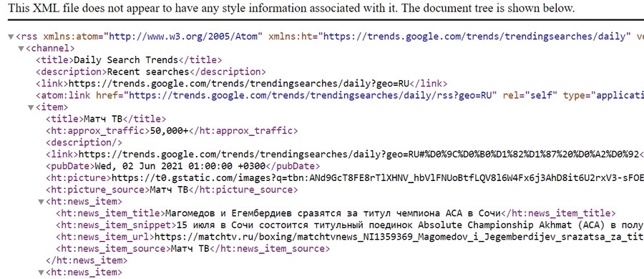Click the ht:picture gstatic image URL
Image resolution: width=644 pixels, height=279 pixels.
pos(377,178)
